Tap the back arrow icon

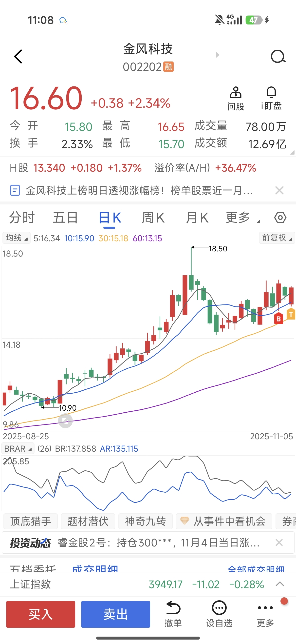coord(18,57)
